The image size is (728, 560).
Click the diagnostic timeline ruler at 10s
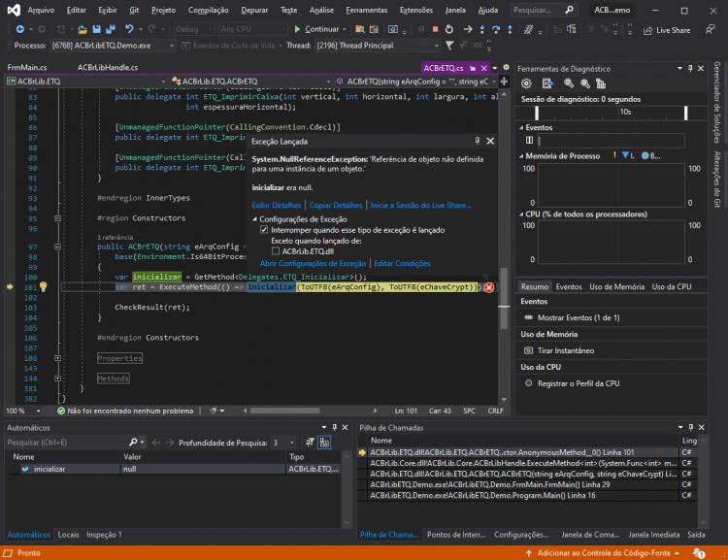(625, 112)
